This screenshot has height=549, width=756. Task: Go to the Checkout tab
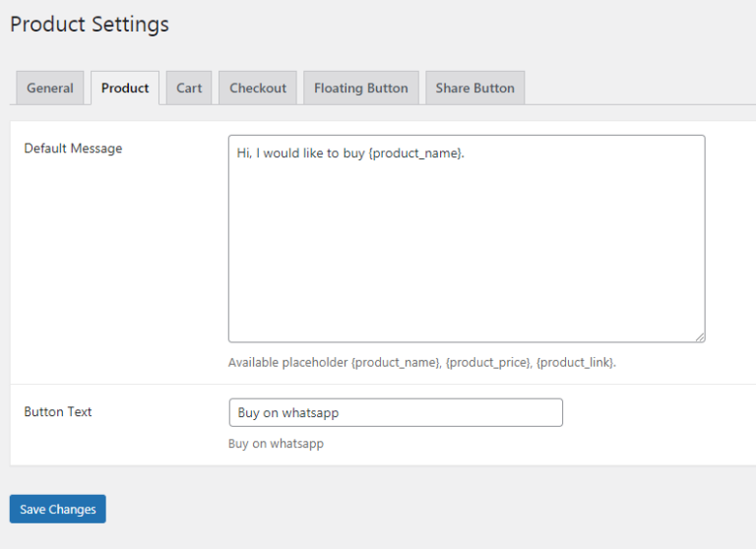258,88
